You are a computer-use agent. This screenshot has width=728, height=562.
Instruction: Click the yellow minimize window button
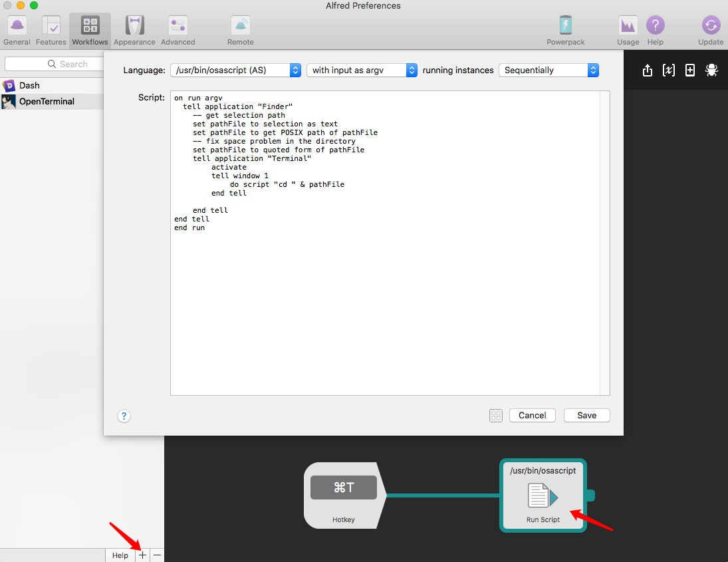coord(21,5)
